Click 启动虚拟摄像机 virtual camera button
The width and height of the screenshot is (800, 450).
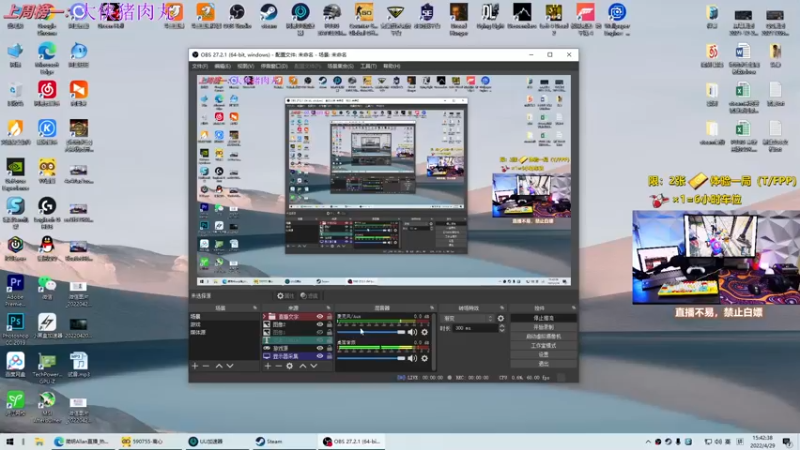543,336
